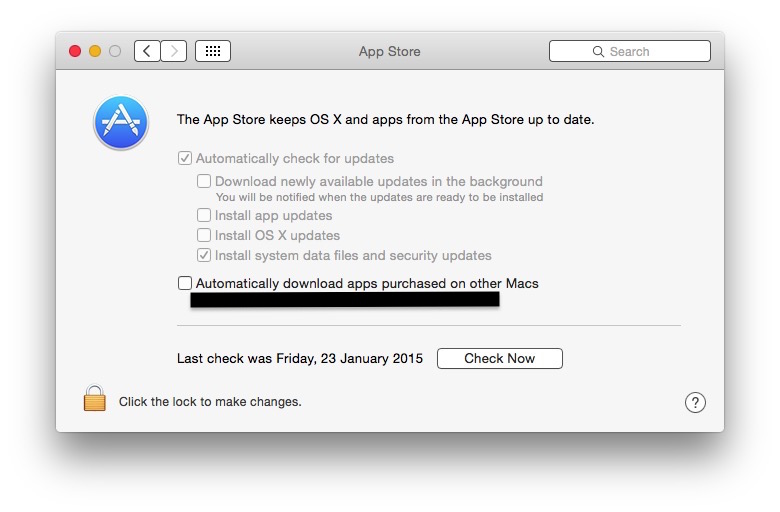This screenshot has width=780, height=512.
Task: Close the App Store preferences window
Action: pos(75,51)
